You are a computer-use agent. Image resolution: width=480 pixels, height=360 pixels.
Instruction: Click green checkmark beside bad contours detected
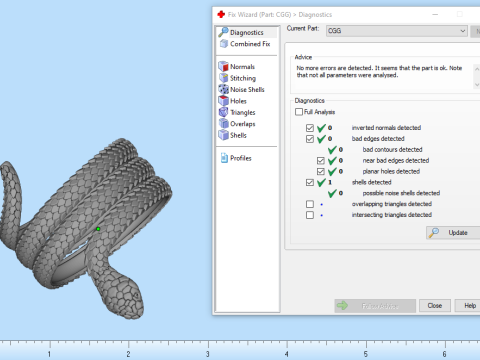[x=332, y=150]
